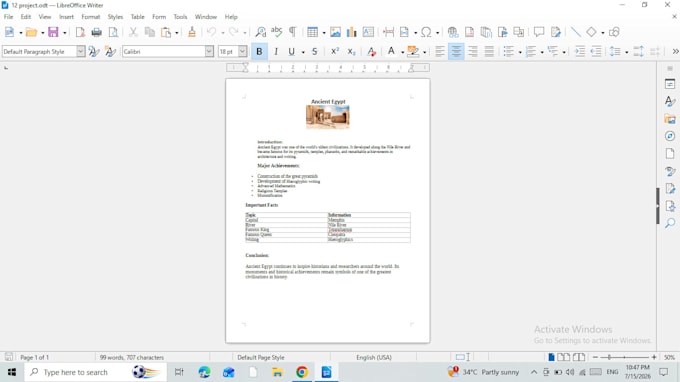The height and width of the screenshot is (382, 680).
Task: Select the Ancient Egypt image in document
Action: (328, 117)
